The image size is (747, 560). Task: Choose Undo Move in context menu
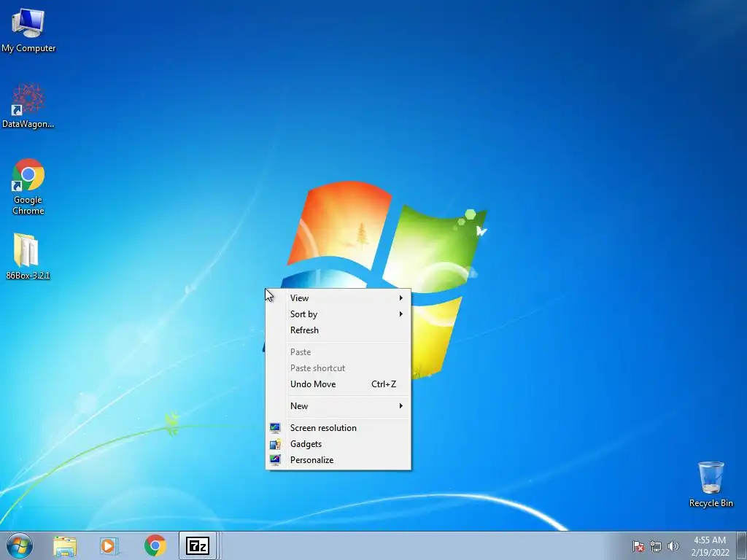pos(338,384)
